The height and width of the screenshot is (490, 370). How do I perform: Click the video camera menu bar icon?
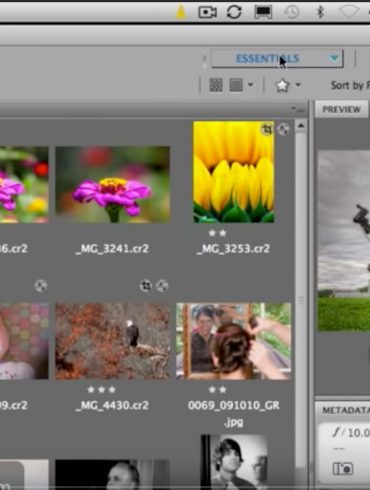click(x=207, y=12)
